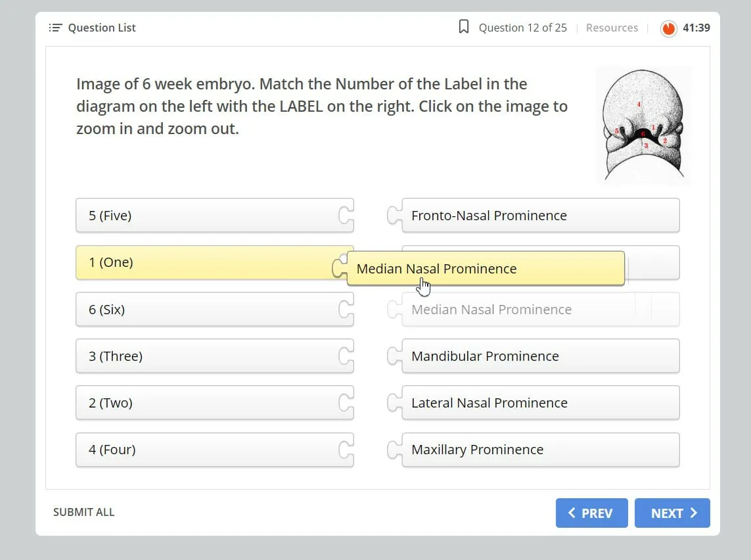Click the bookmark icon for this question
The height and width of the screenshot is (560, 751).
click(464, 27)
